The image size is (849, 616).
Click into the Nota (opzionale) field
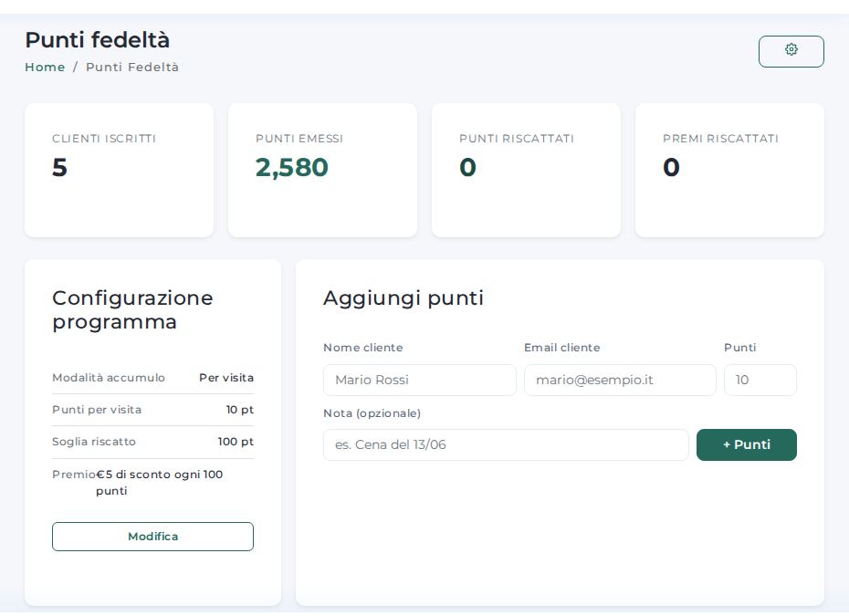(506, 445)
